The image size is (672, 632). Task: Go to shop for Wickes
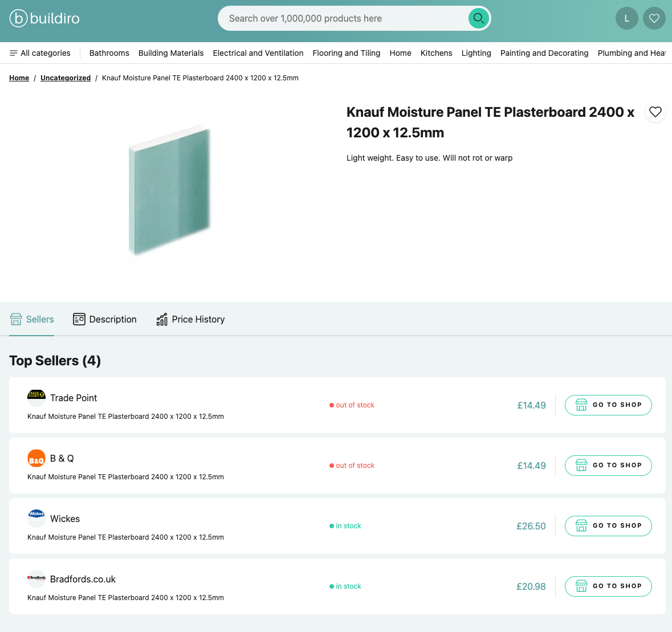point(608,526)
